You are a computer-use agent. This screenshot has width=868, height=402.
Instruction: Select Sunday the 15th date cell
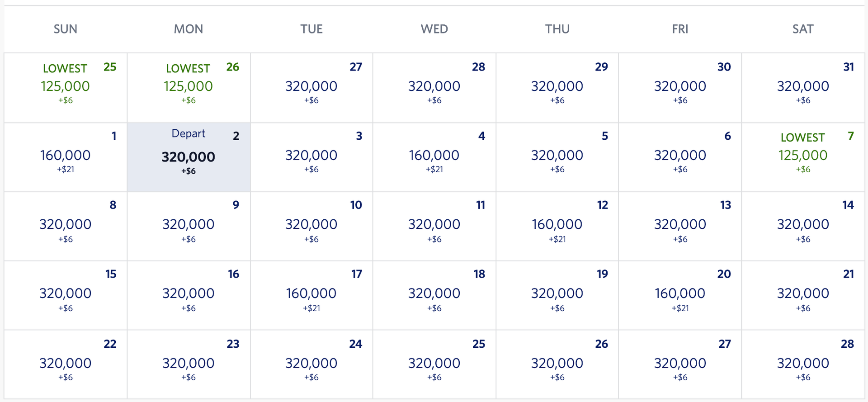pyautogui.click(x=66, y=294)
